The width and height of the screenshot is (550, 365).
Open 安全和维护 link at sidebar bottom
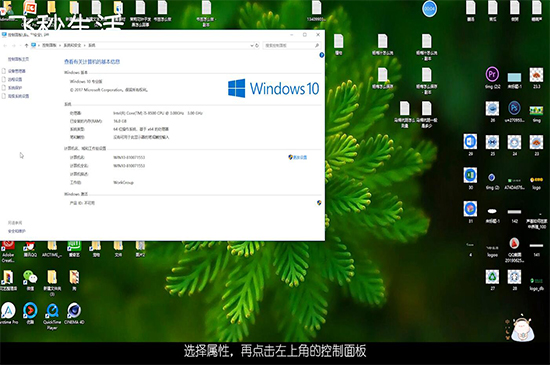[x=17, y=231]
